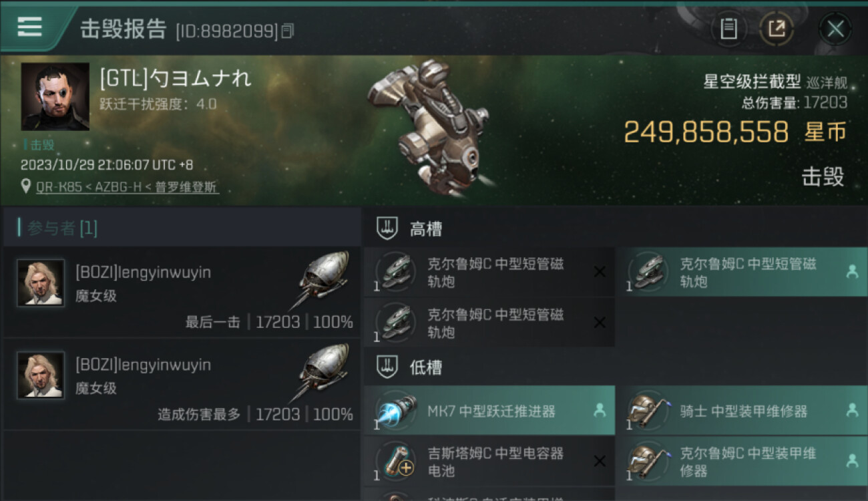Select MK7 中型跃迁推进器 module
The image size is (868, 501).
click(x=489, y=410)
